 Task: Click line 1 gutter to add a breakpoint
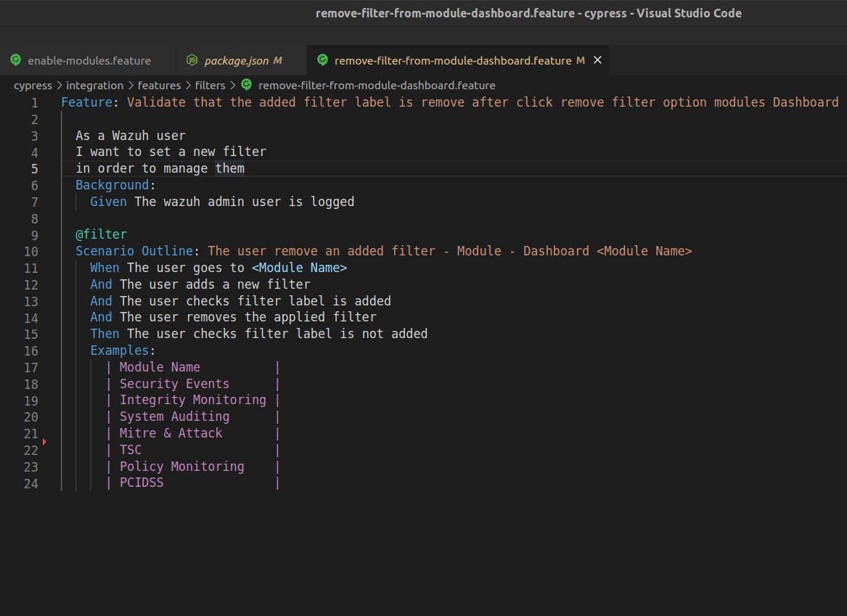pos(44,102)
